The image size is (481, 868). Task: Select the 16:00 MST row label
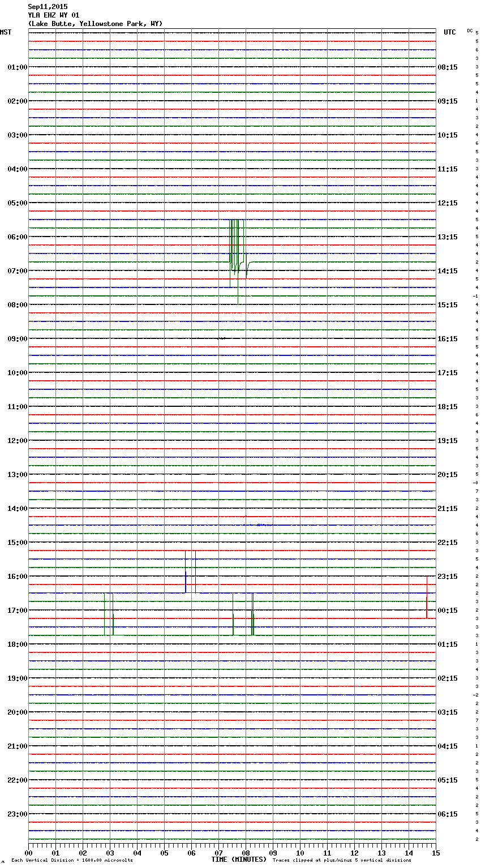pyautogui.click(x=17, y=576)
